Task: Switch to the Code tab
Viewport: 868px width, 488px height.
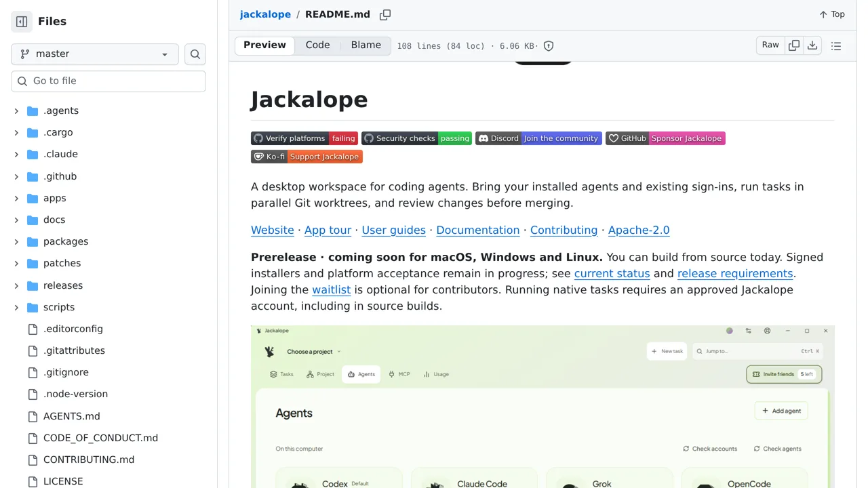Action: (x=317, y=45)
